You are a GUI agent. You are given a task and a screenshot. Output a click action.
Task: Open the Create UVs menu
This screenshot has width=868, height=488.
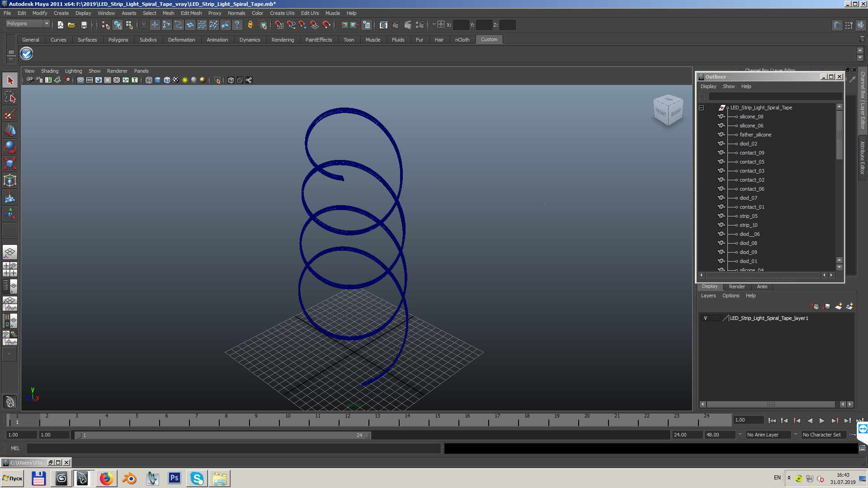pos(282,13)
